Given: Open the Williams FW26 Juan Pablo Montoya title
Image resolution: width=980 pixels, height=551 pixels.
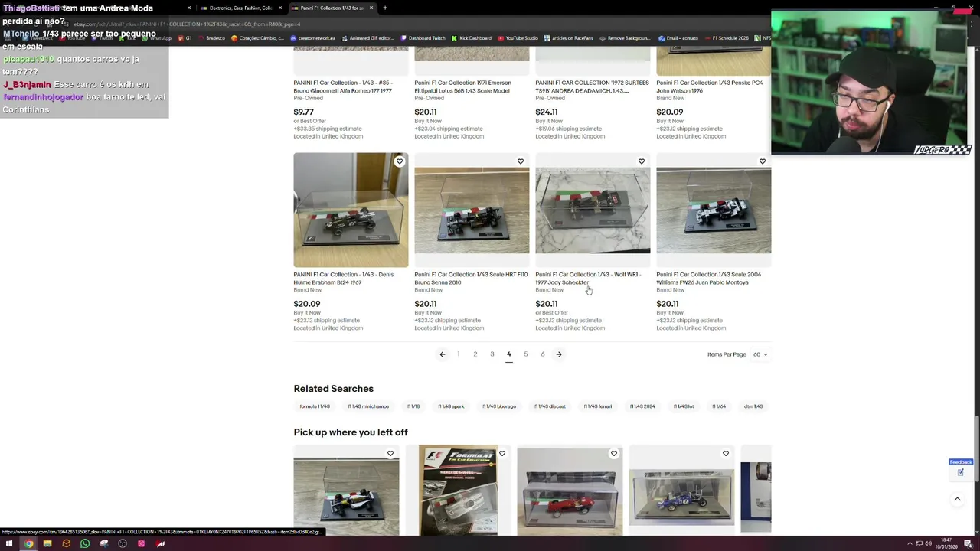Looking at the screenshot, I should pyautogui.click(x=709, y=279).
